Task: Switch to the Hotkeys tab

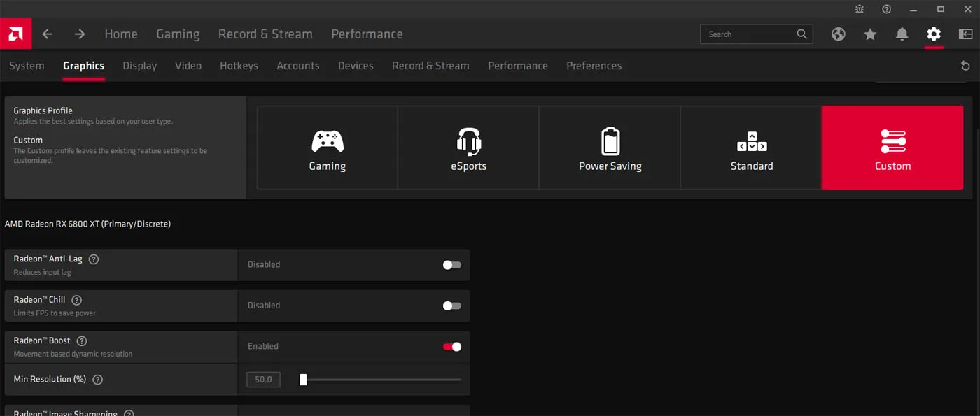Action: [239, 66]
